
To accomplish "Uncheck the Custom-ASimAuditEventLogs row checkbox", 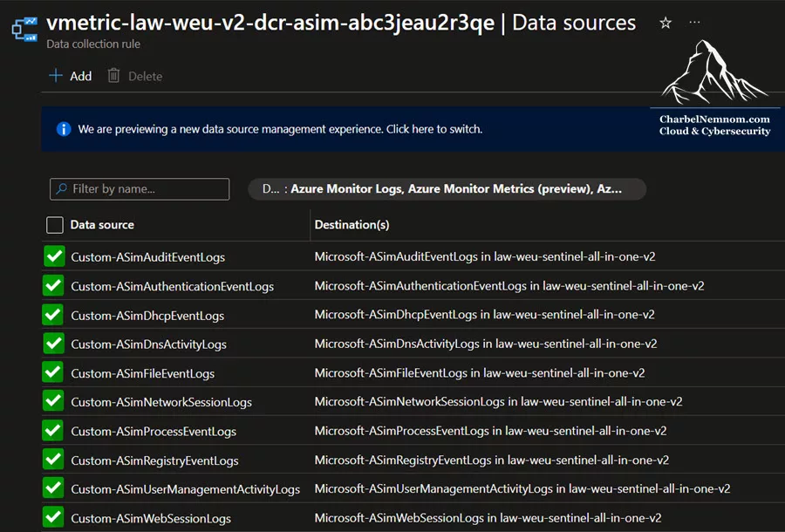I will pyautogui.click(x=53, y=256).
